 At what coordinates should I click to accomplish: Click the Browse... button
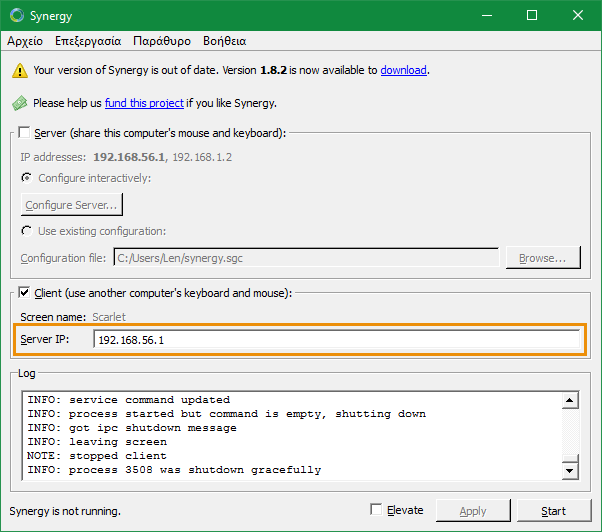coord(543,258)
